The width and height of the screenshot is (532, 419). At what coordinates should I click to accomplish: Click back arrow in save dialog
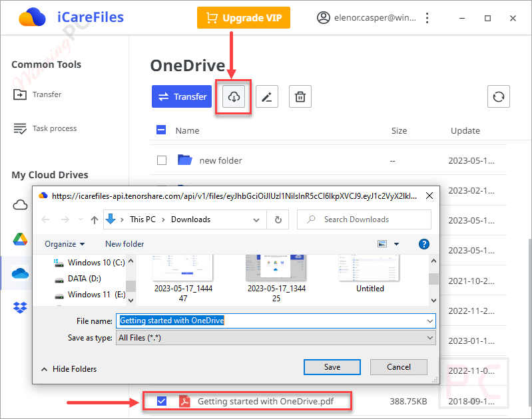point(45,219)
